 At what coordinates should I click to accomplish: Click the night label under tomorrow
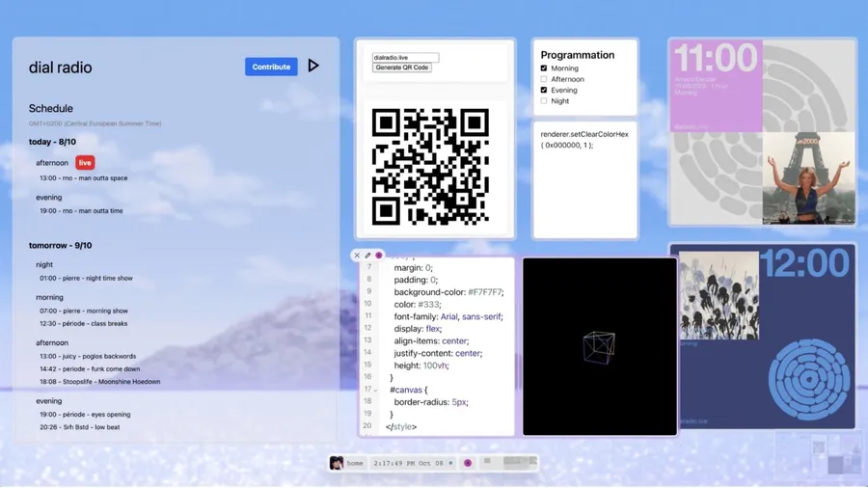point(44,264)
